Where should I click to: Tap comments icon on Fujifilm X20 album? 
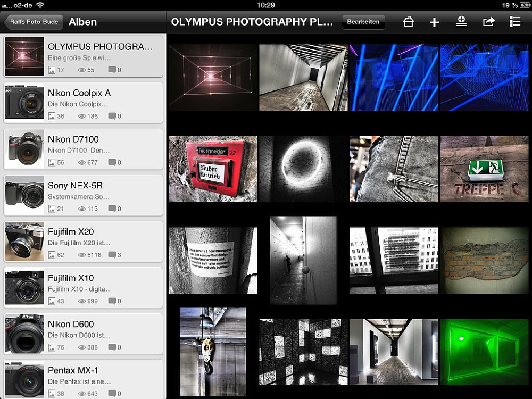pos(112,255)
